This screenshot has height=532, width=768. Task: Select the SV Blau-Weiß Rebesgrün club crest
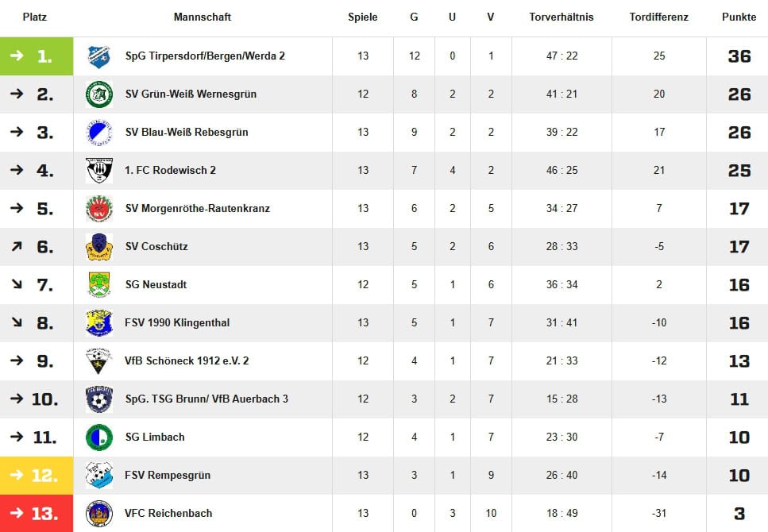click(99, 133)
